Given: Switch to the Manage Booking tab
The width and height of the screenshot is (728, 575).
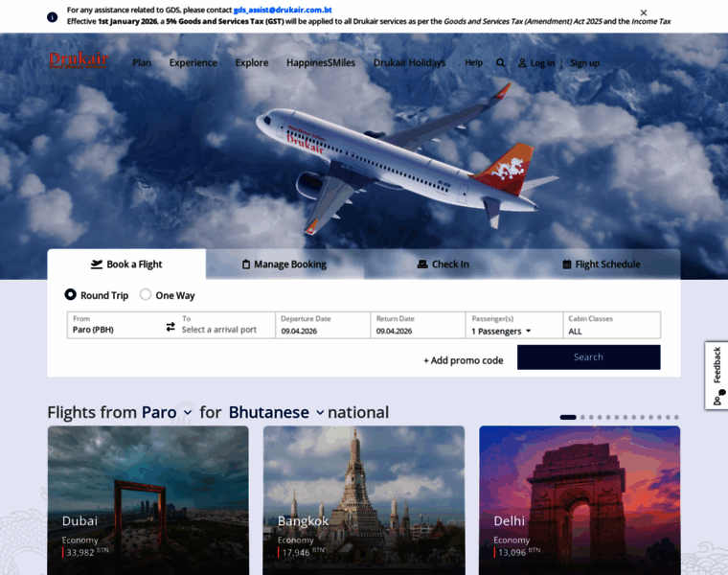Looking at the screenshot, I should point(284,264).
